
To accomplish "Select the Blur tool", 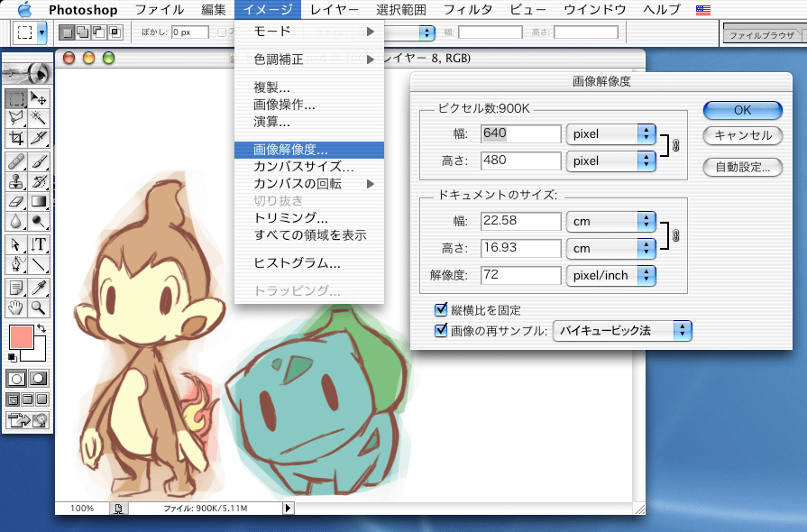I will coord(16,221).
